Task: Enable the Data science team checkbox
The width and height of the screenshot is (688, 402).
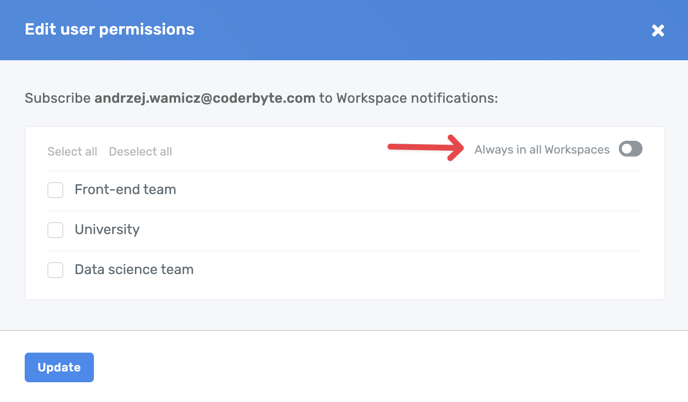Action: [x=55, y=270]
